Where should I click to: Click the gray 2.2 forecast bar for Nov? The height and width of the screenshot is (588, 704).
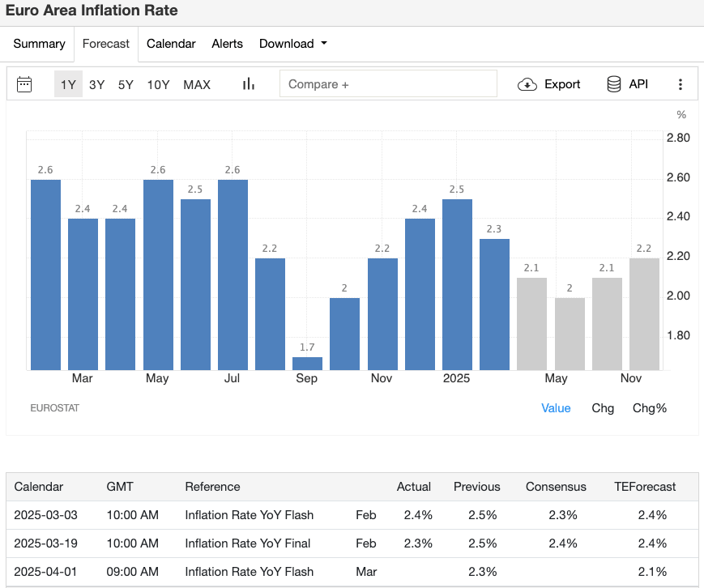click(643, 312)
